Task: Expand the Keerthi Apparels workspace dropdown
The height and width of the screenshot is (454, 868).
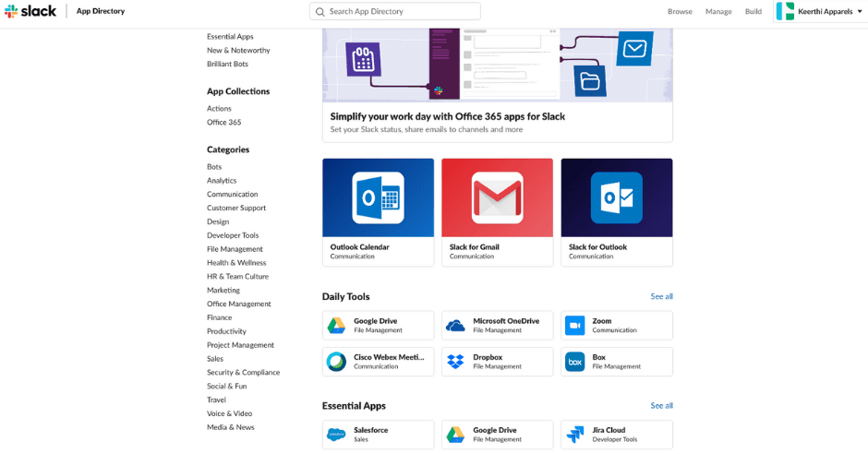Action: tap(860, 12)
